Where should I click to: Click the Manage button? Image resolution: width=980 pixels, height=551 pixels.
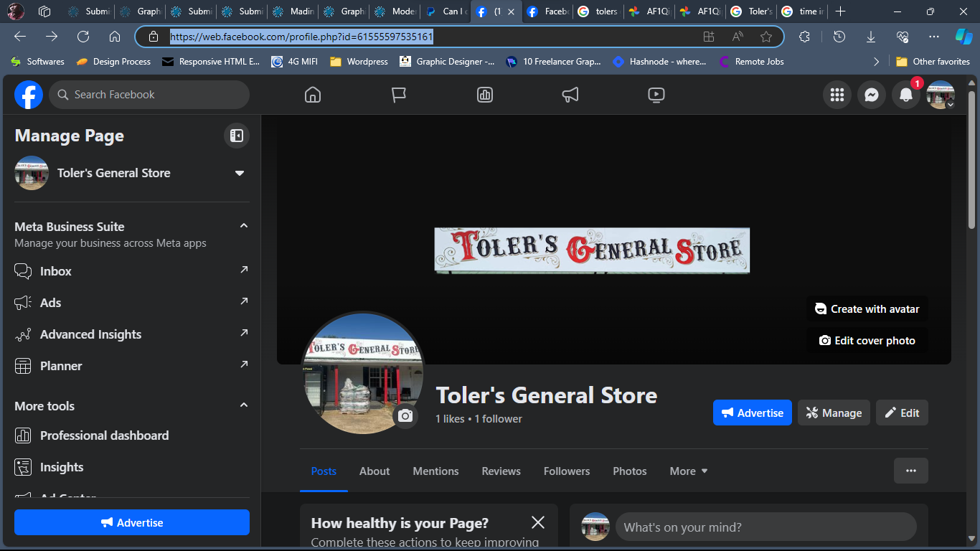[834, 413]
